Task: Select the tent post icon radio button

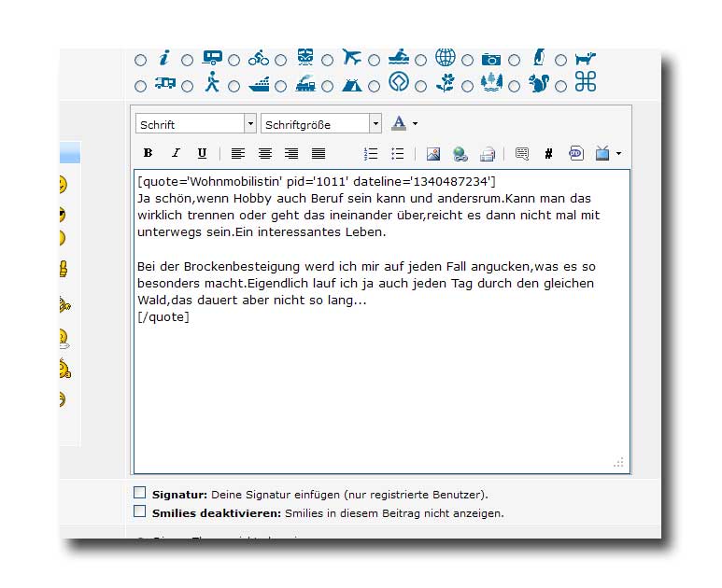Action: pos(328,86)
